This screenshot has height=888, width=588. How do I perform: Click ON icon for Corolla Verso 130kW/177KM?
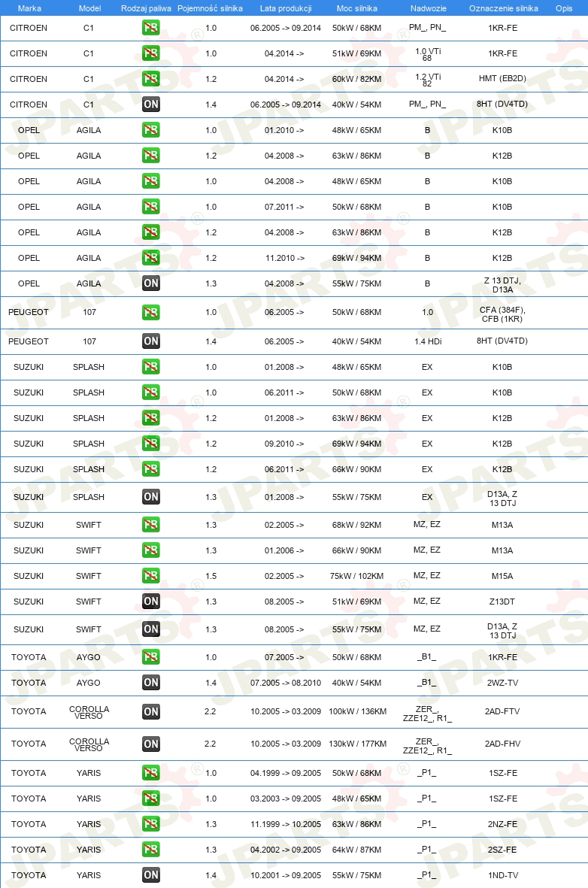[x=150, y=744]
